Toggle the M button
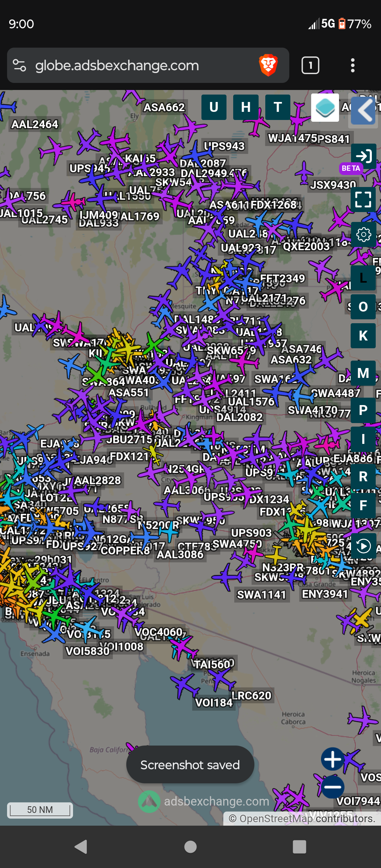This screenshot has height=868, width=381. (x=363, y=373)
